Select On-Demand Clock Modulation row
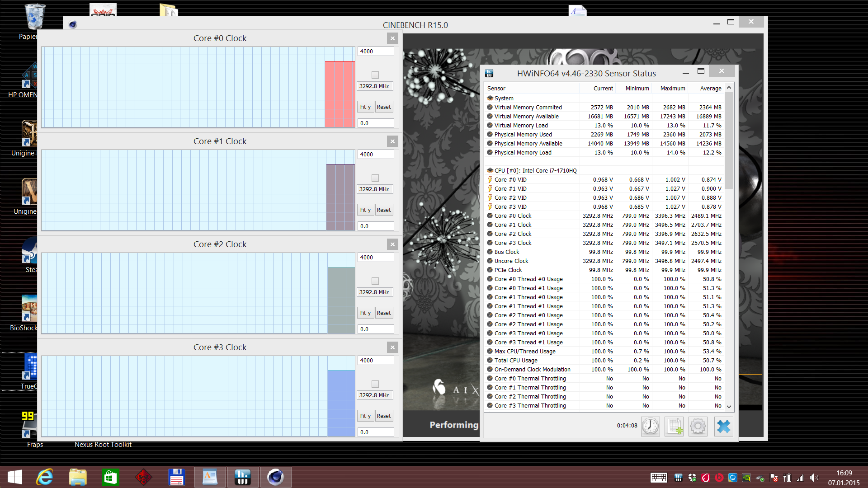868x488 pixels. click(605, 370)
